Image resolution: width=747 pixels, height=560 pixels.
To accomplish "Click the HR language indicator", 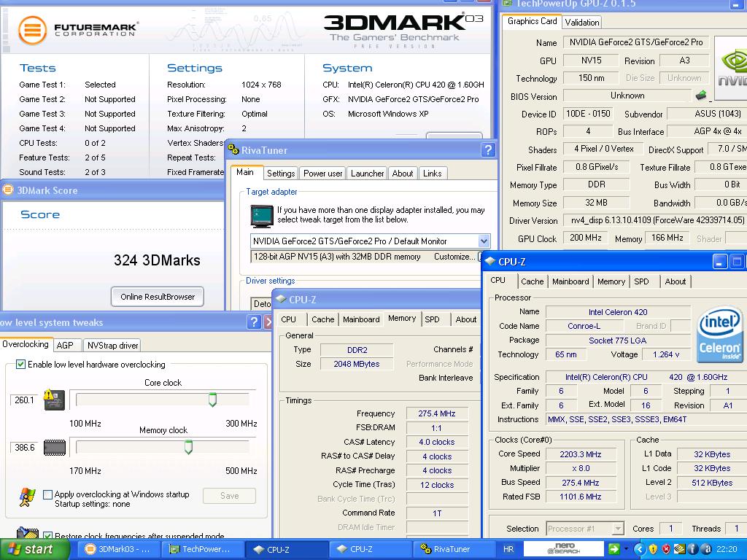I will point(508,549).
